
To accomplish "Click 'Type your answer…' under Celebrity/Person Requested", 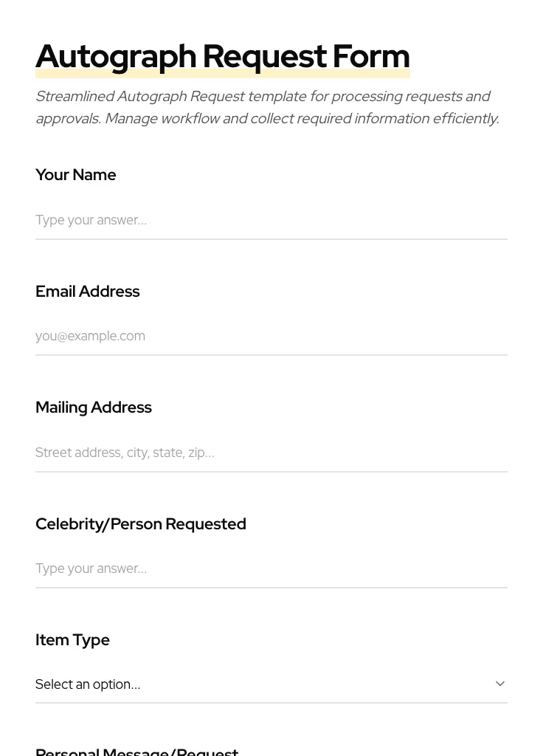I will 91,568.
